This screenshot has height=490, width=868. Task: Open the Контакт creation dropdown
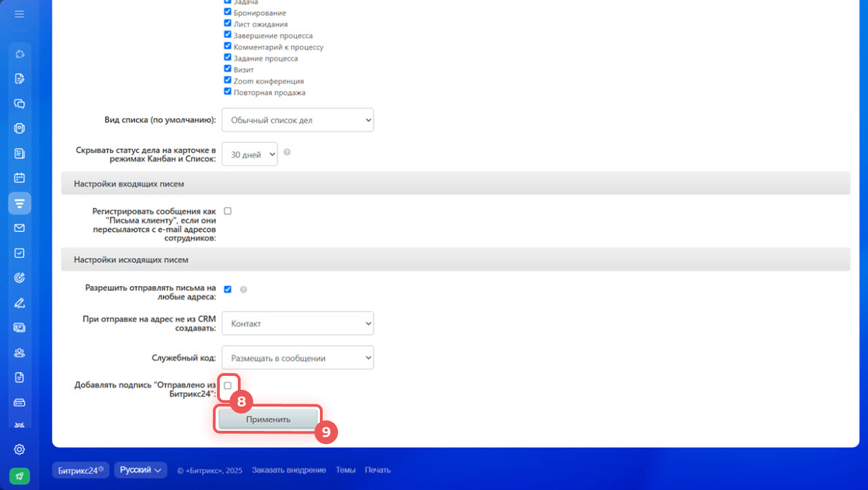[298, 323]
